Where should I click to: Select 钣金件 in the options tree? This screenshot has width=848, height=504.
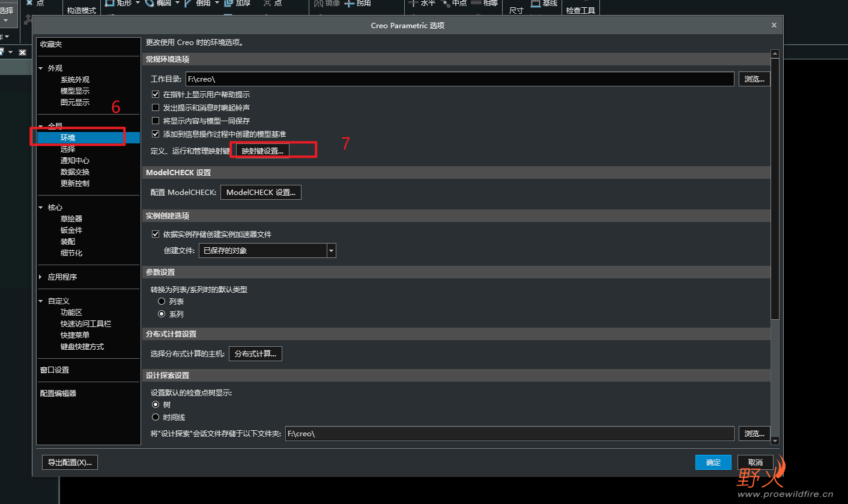coord(71,230)
